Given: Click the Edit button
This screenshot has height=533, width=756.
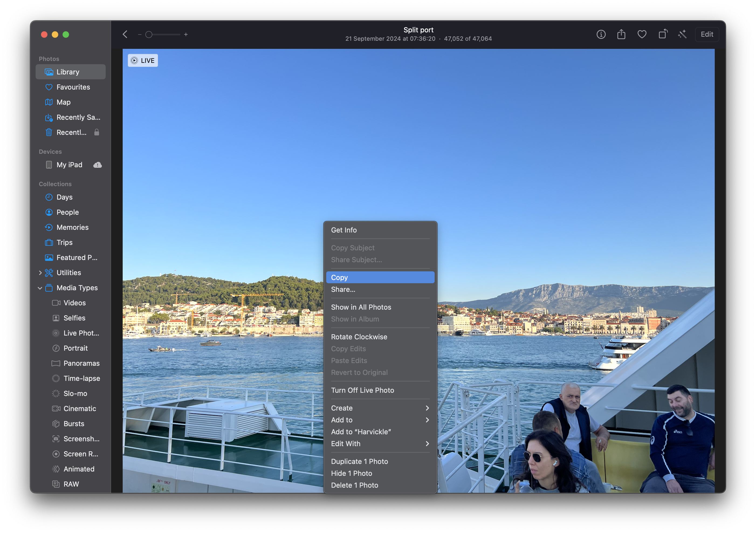Looking at the screenshot, I should 707,34.
